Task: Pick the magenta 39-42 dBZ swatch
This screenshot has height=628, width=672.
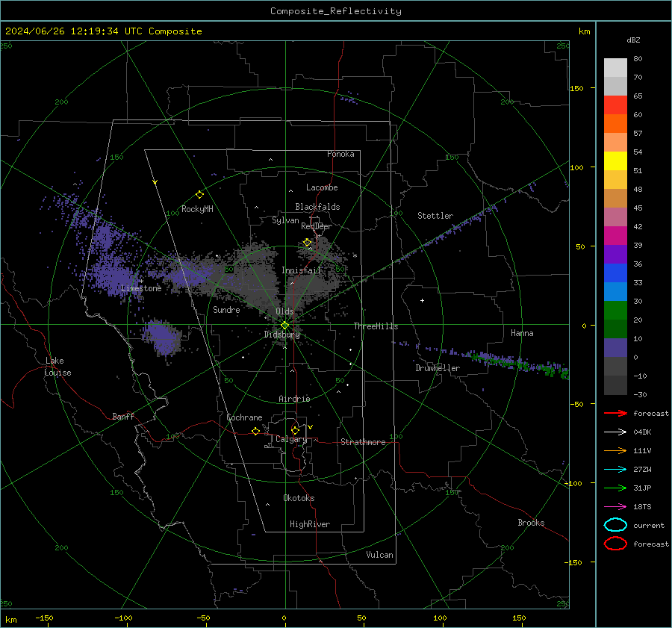Action: tap(615, 236)
